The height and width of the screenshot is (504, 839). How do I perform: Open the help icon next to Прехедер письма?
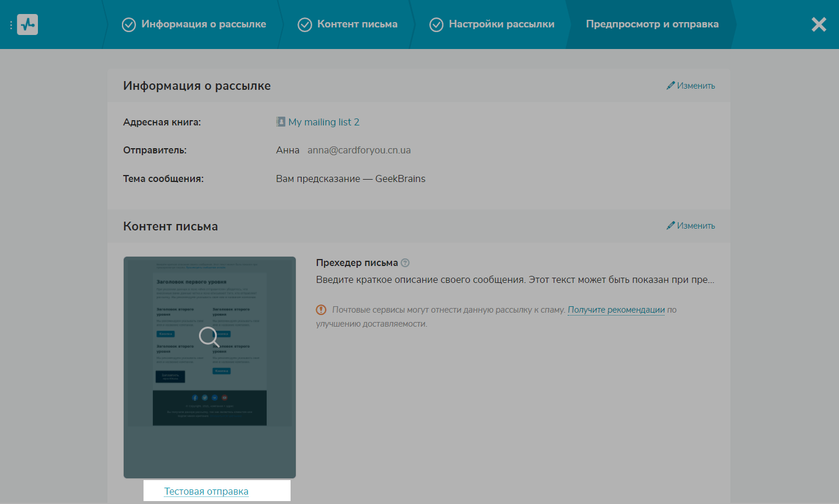coord(405,263)
